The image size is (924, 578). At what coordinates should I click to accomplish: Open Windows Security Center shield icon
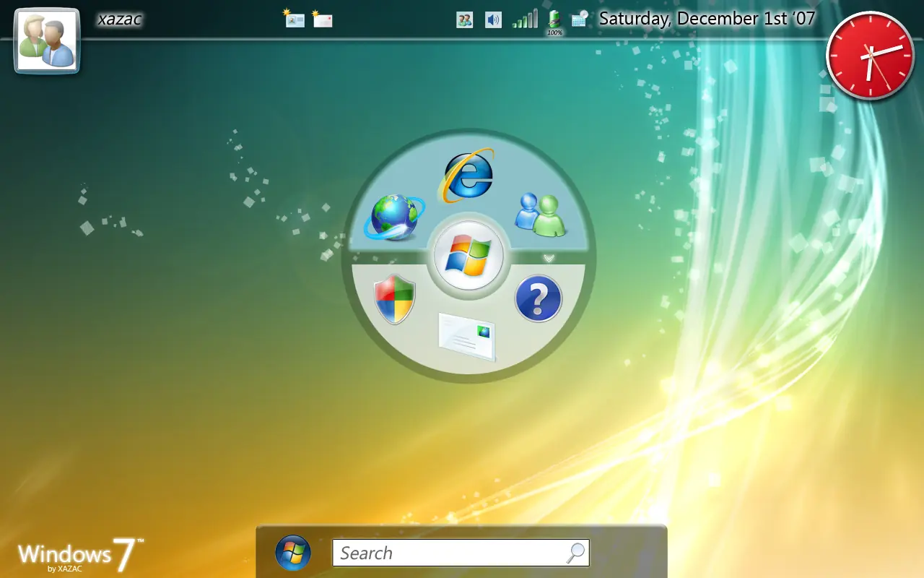point(394,299)
